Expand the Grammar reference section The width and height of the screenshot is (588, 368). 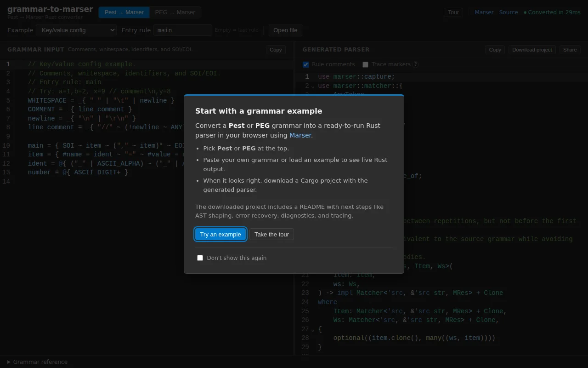37,362
